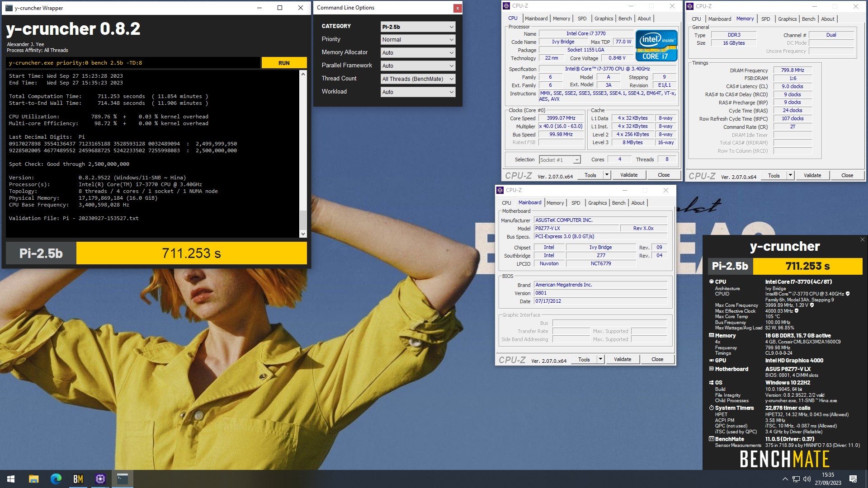Click the y-cruncher output scrollbar up arrow
Viewport: 868px width, 488px height.
point(303,74)
